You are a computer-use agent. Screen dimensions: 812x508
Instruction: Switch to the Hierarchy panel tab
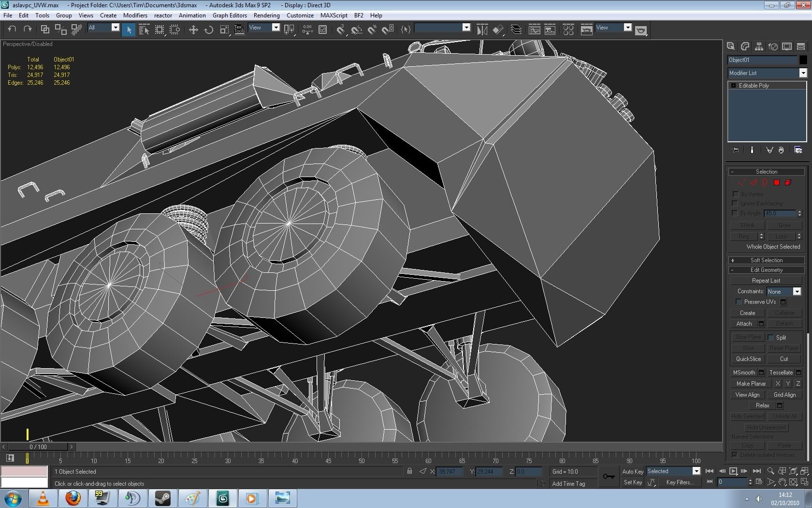759,46
